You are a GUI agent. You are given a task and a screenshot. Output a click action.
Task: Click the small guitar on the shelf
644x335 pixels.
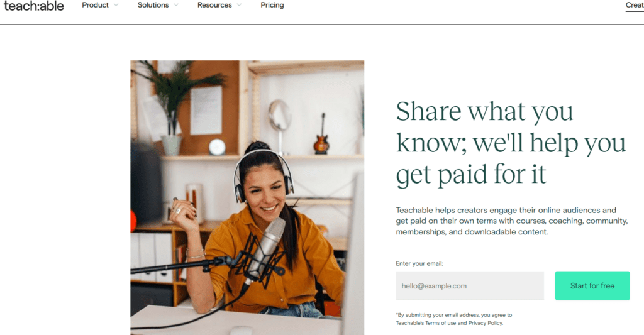pyautogui.click(x=321, y=135)
